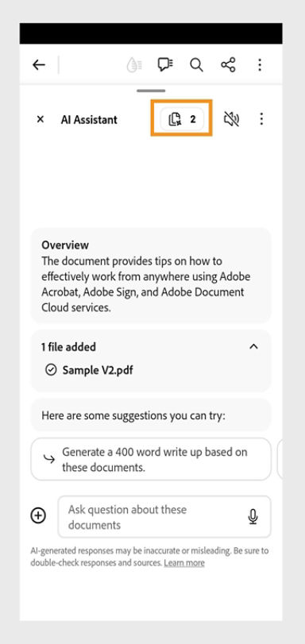
Task: Select the Sample V2.pdf file entry
Action: [x=98, y=371]
